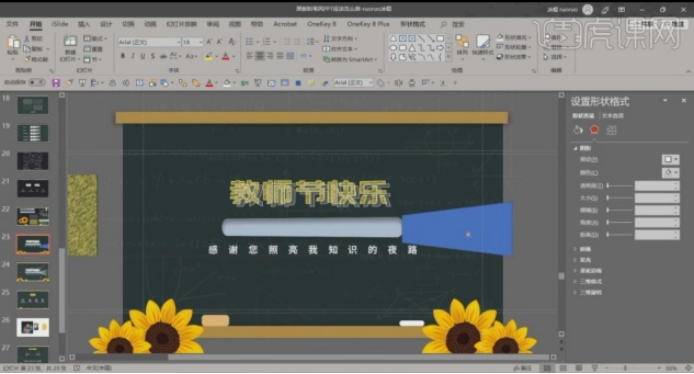694x374 pixels.
Task: Open Fill & Line tab in format pane
Action: [578, 130]
